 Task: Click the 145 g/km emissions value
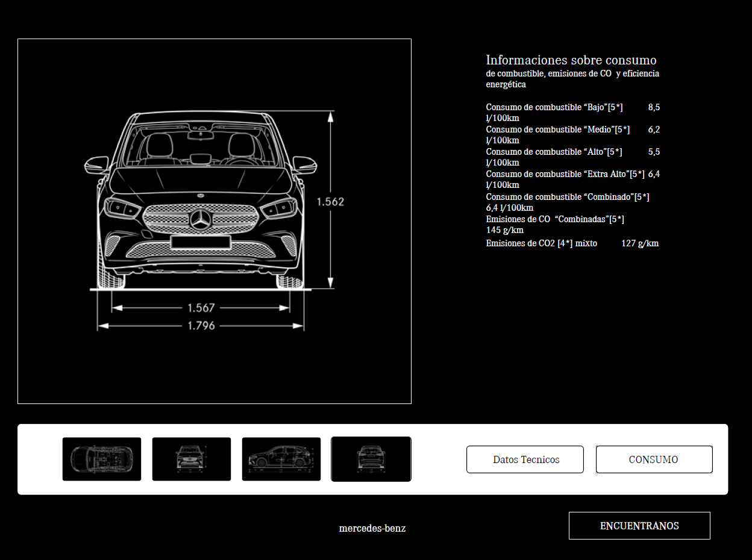pyautogui.click(x=505, y=230)
